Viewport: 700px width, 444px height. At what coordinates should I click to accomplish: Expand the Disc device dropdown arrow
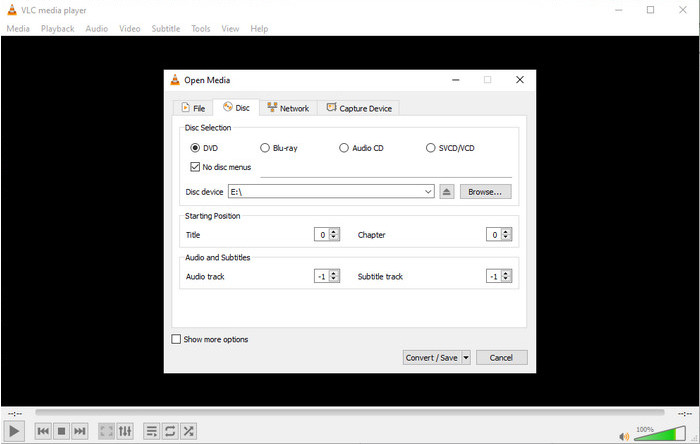(x=428, y=192)
